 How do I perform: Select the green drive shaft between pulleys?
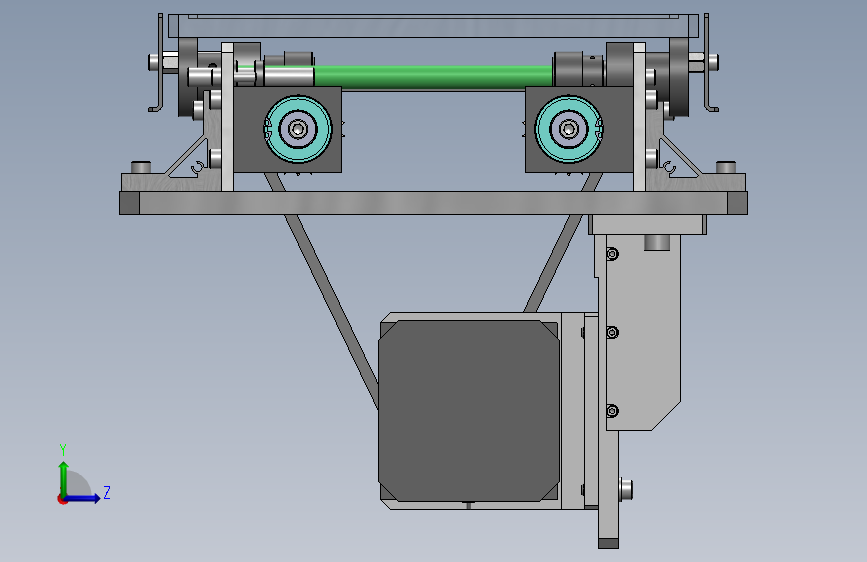433,77
